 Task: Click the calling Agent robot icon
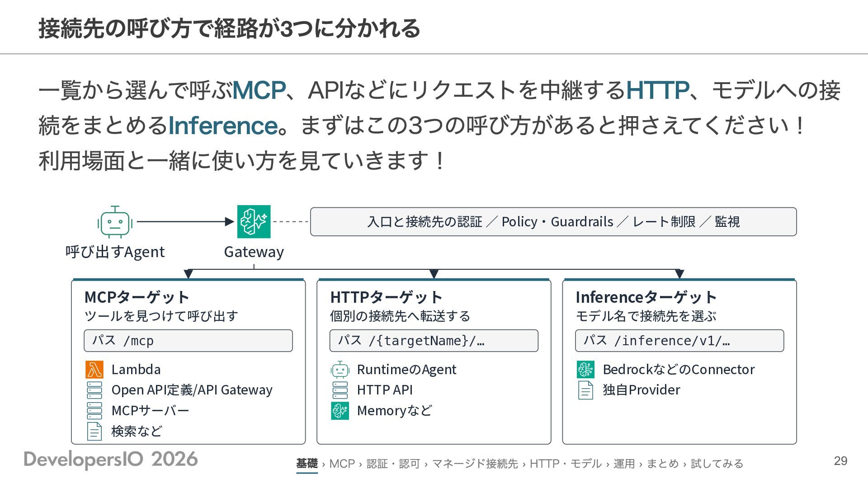[115, 222]
